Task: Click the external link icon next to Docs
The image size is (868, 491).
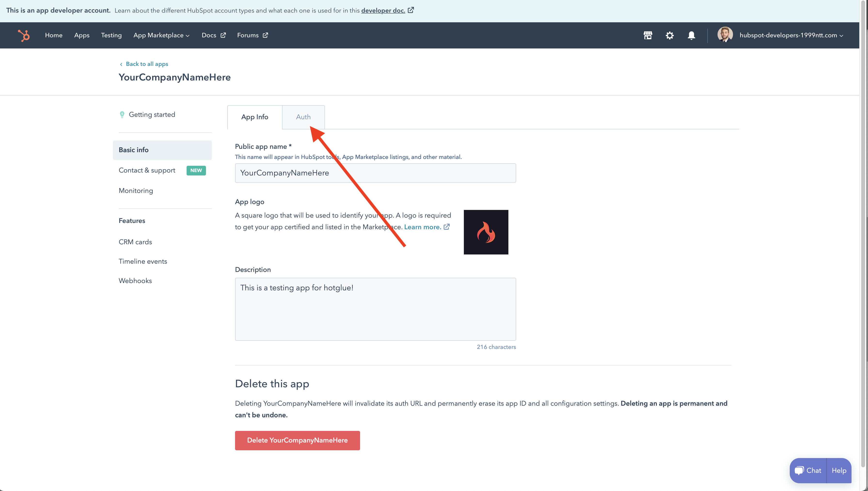Action: [223, 35]
